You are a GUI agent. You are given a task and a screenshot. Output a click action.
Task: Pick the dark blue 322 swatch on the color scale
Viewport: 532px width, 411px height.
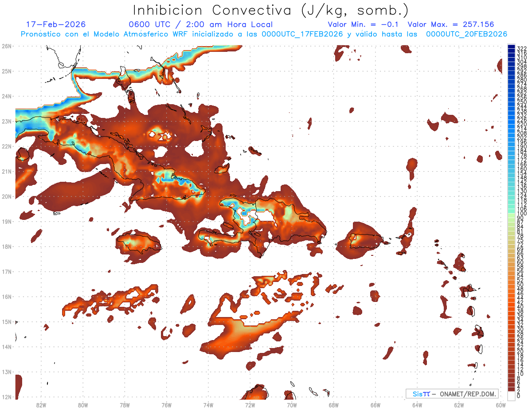(512, 47)
